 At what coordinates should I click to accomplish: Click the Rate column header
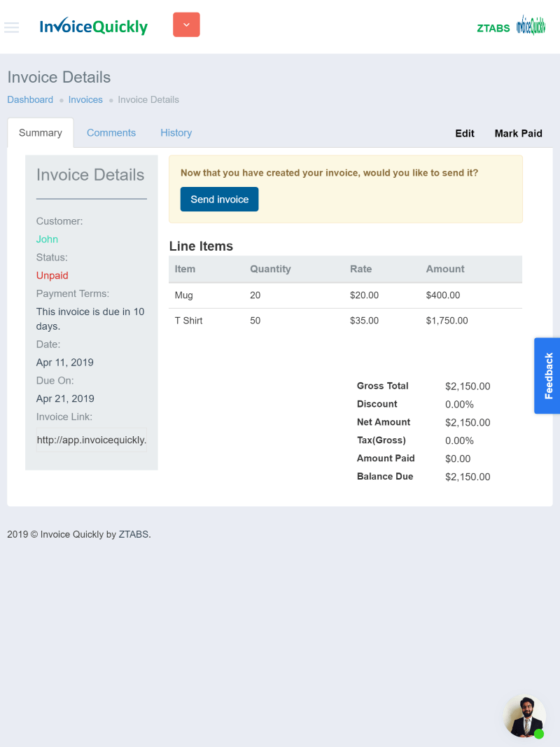[361, 269]
